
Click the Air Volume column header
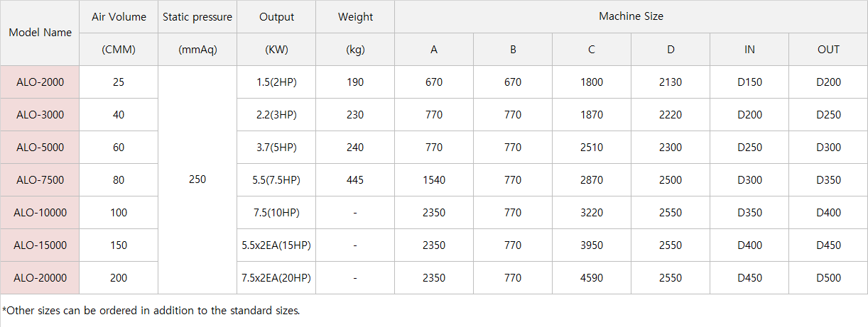coord(119,17)
